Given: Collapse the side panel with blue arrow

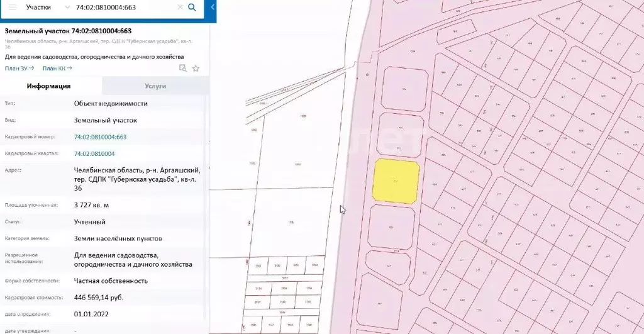Looking at the screenshot, I should pyautogui.click(x=212, y=8).
